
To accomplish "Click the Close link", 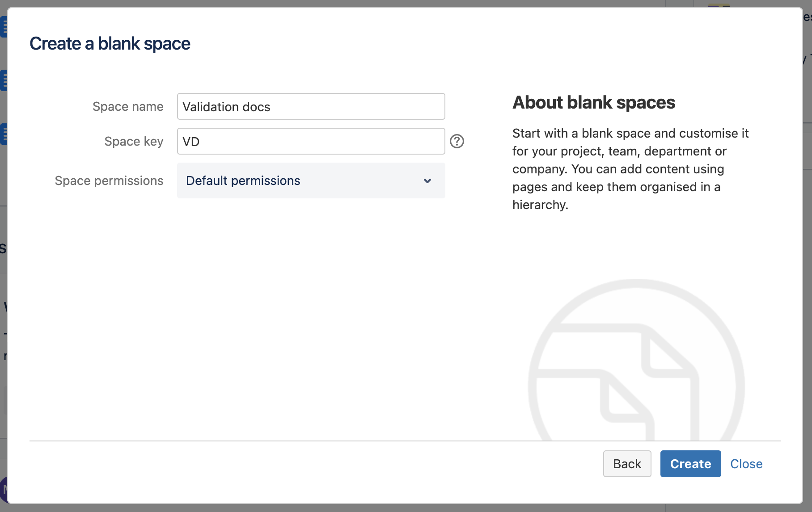I will [746, 464].
